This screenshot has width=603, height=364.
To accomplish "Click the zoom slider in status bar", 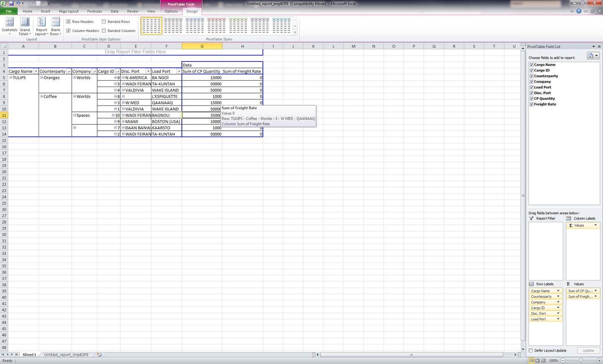I will tap(581, 360).
